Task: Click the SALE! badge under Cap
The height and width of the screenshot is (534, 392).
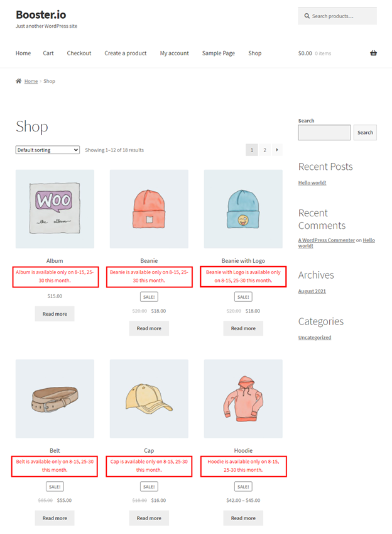Action: (x=149, y=487)
